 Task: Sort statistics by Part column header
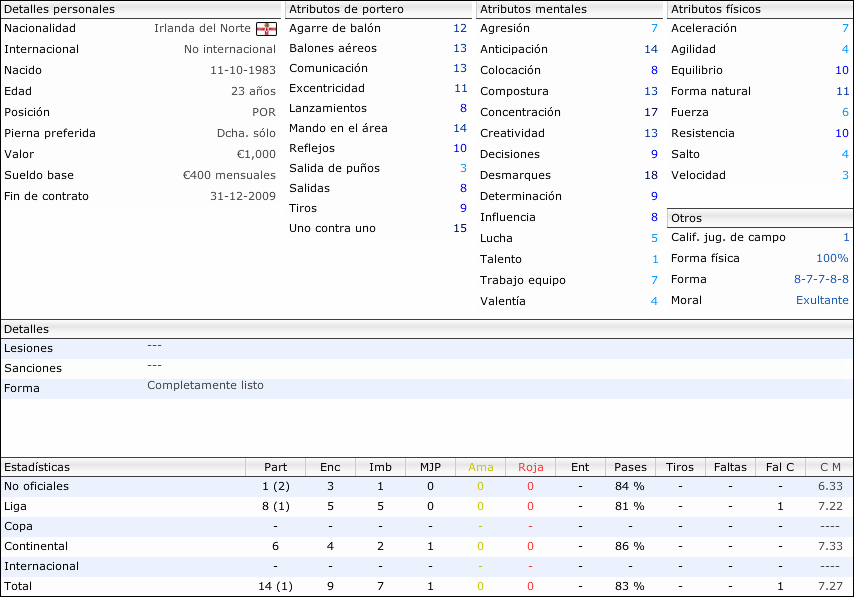pos(276,467)
